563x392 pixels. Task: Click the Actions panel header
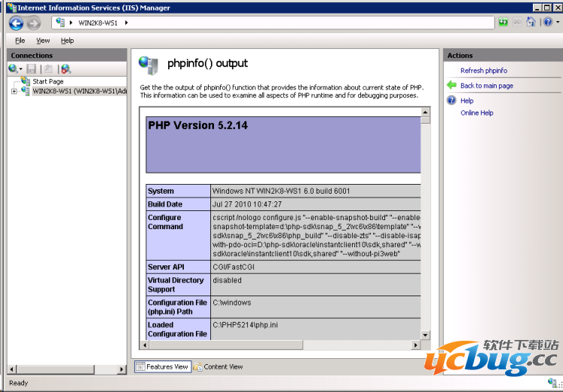click(503, 55)
